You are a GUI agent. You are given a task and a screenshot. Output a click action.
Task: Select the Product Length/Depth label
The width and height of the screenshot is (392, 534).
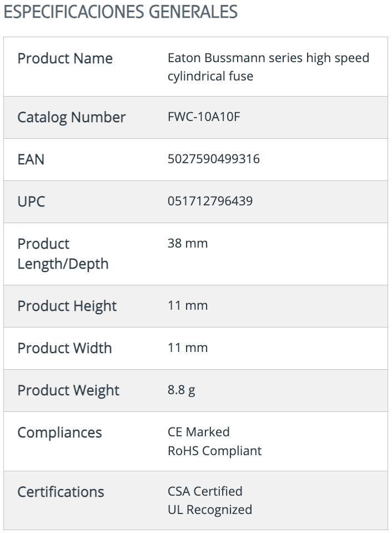pyautogui.click(x=63, y=254)
